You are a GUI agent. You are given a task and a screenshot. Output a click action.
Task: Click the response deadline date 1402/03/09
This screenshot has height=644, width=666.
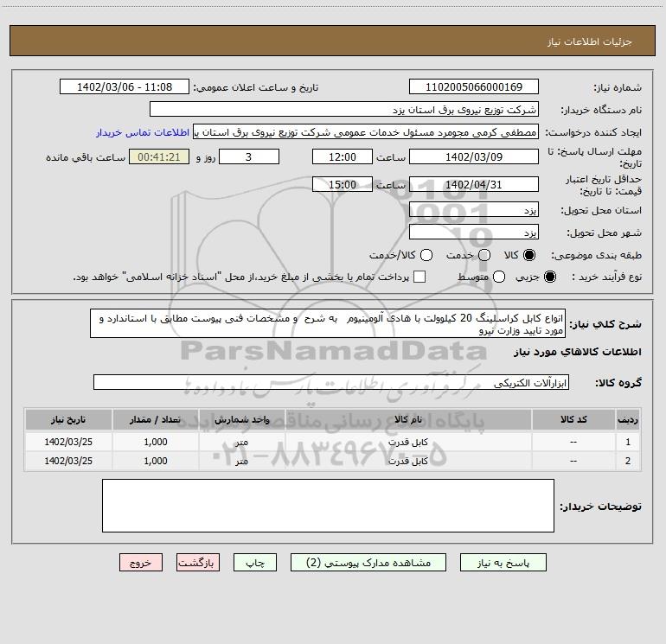(474, 156)
